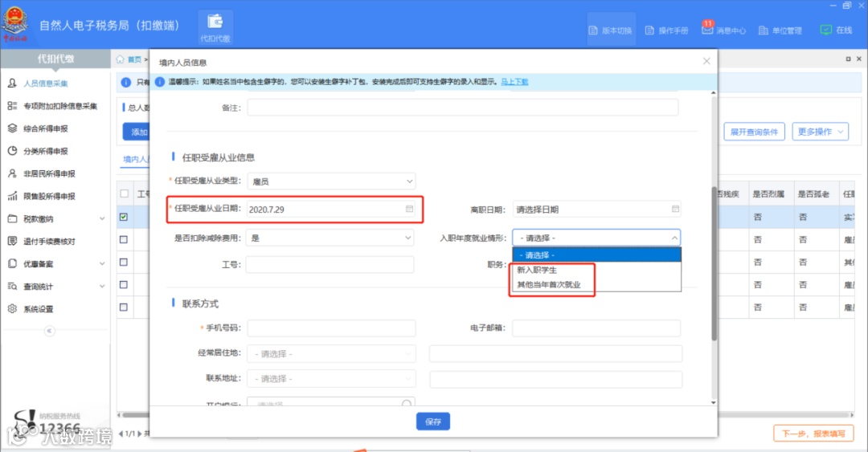The height and width of the screenshot is (452, 868).
Task: Choose the highlighted 请选择 option
Action: point(596,255)
